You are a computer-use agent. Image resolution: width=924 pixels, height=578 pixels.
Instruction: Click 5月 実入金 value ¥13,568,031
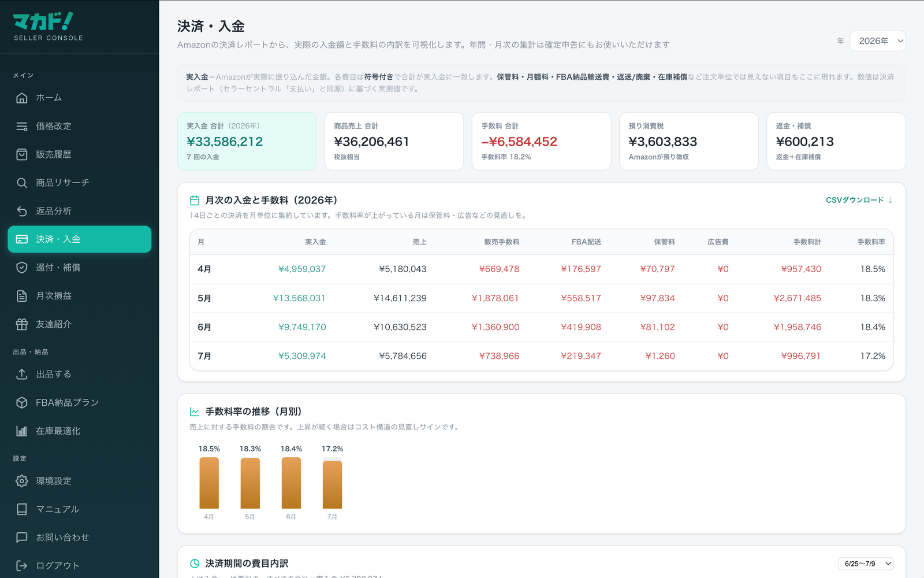tap(299, 298)
